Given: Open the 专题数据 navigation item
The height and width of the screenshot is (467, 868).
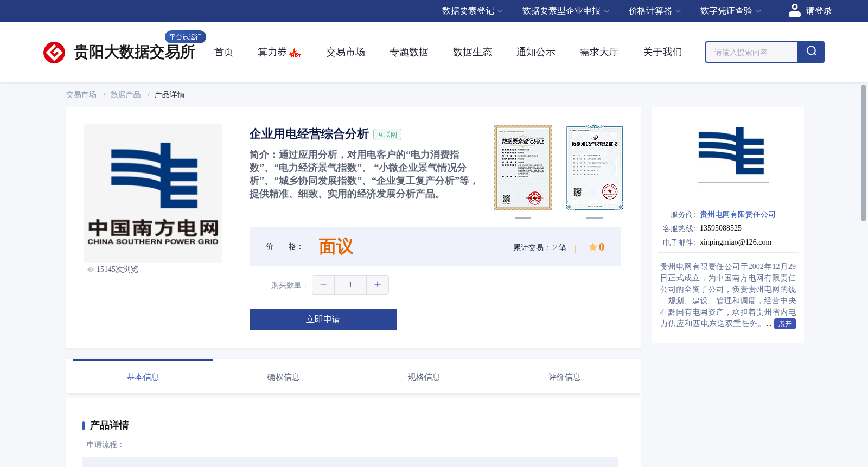Looking at the screenshot, I should 409,52.
